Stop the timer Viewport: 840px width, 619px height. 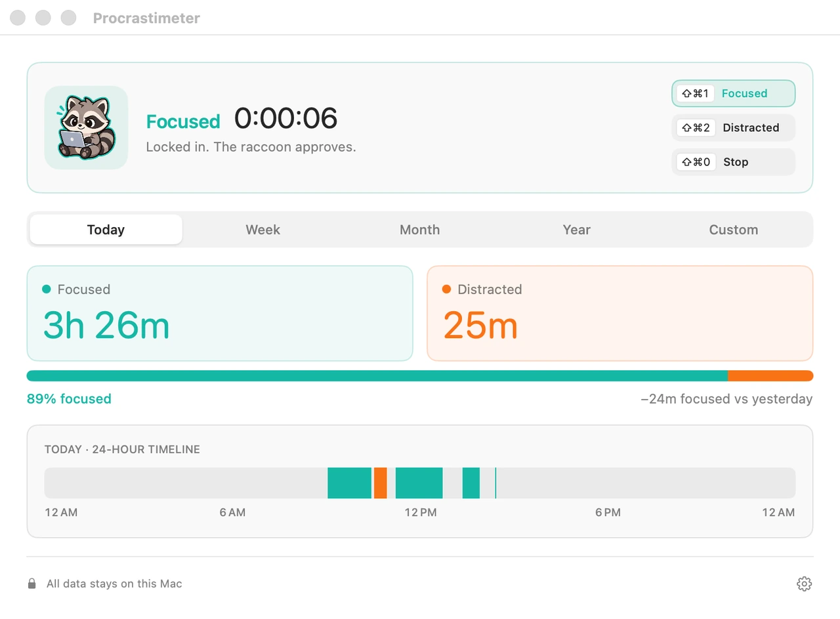coord(733,161)
